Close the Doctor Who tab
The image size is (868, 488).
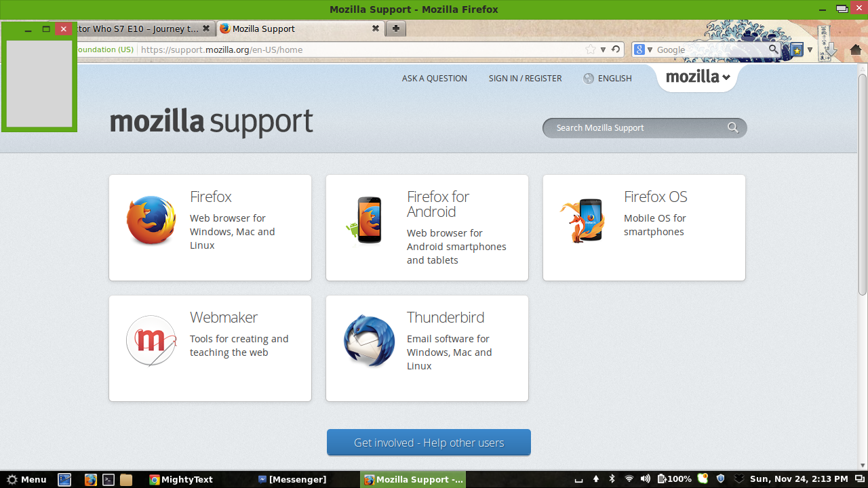pyautogui.click(x=206, y=28)
